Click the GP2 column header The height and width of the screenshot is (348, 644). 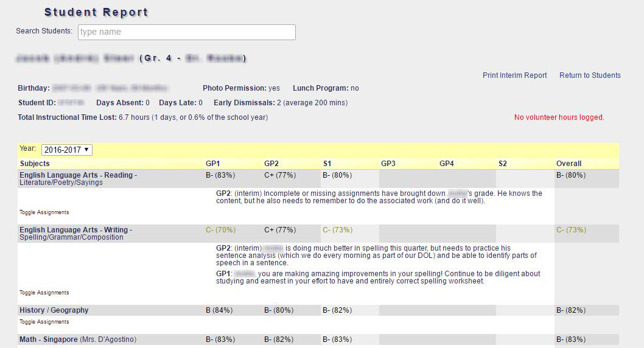pyautogui.click(x=272, y=164)
